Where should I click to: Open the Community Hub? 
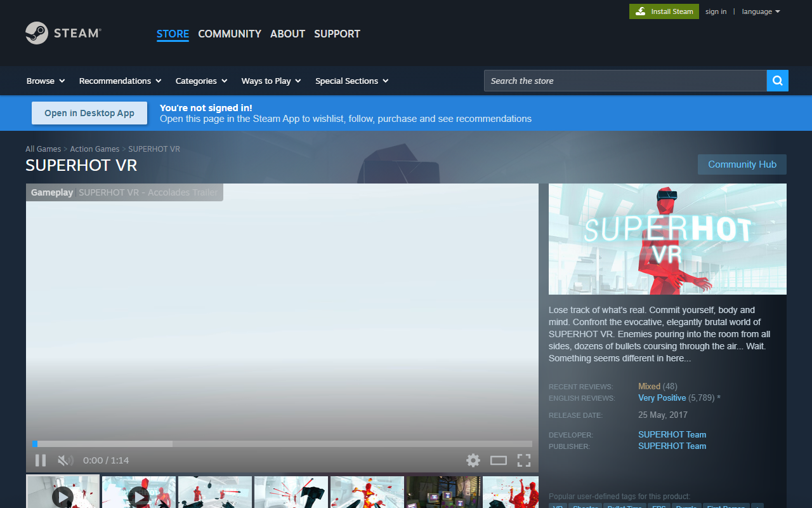point(742,164)
